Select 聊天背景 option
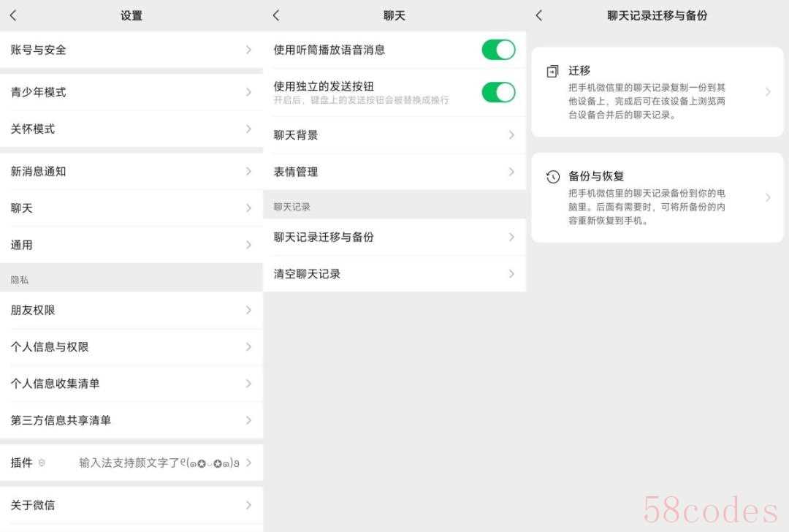Image resolution: width=789 pixels, height=532 pixels. click(394, 135)
